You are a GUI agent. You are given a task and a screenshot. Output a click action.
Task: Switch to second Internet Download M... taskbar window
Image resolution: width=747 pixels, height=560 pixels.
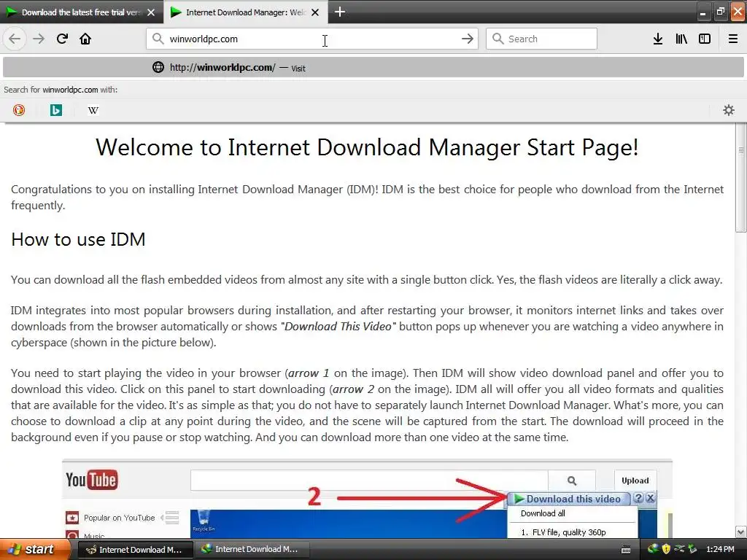coord(252,550)
